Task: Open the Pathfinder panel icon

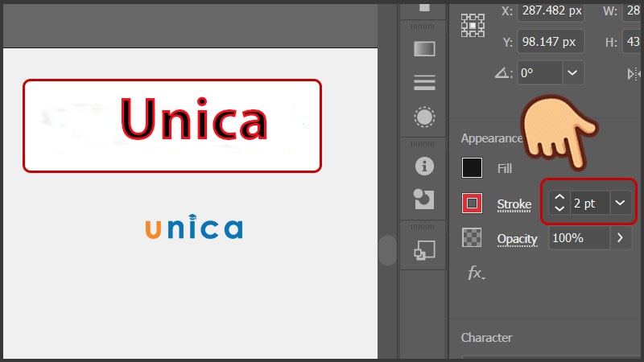Action: coord(424,200)
